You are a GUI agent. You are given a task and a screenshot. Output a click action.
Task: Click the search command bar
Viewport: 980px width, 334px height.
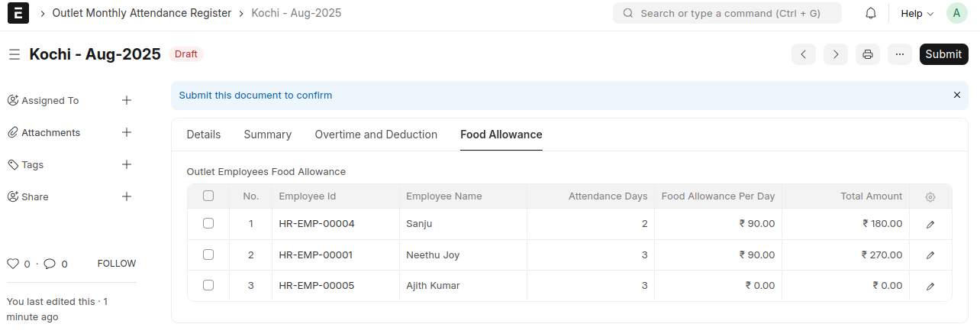[727, 13]
